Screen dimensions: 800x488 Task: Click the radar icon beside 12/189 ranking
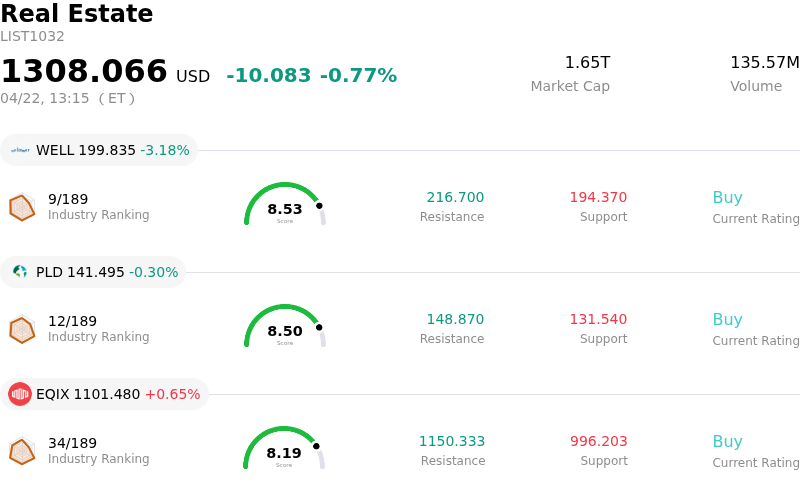[x=22, y=329]
